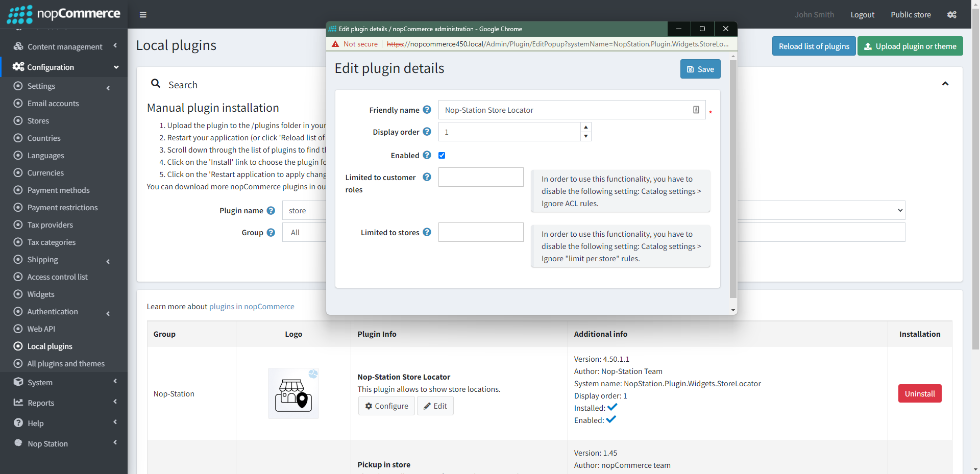
Task: Expand the Content management menu
Action: 64,46
